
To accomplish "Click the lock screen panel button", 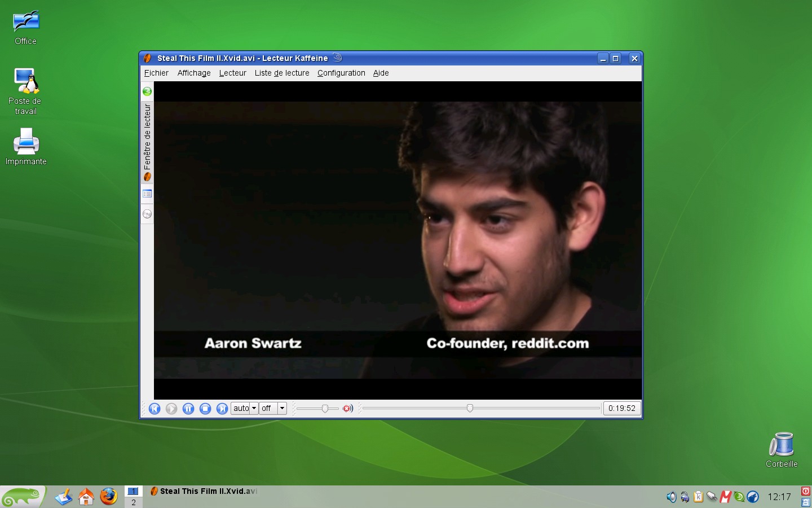I will coord(806,502).
